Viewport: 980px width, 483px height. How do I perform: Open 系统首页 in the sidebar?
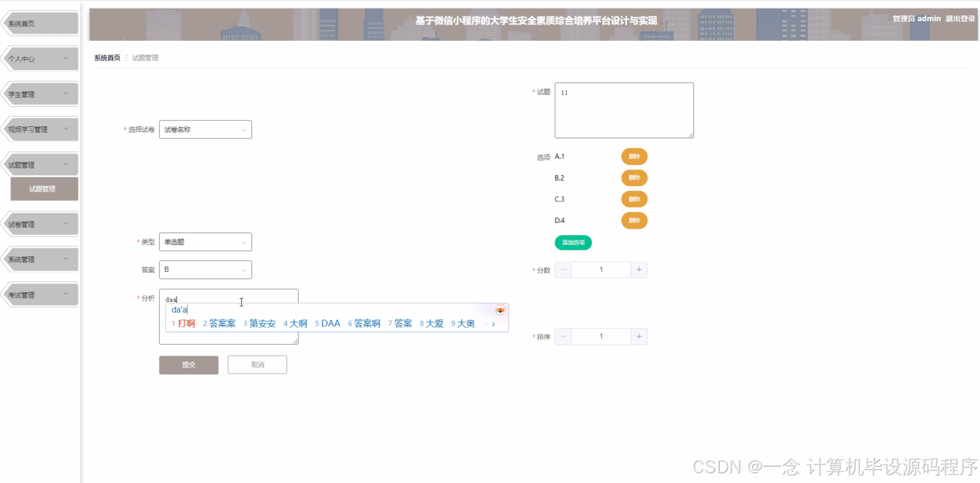tap(41, 23)
